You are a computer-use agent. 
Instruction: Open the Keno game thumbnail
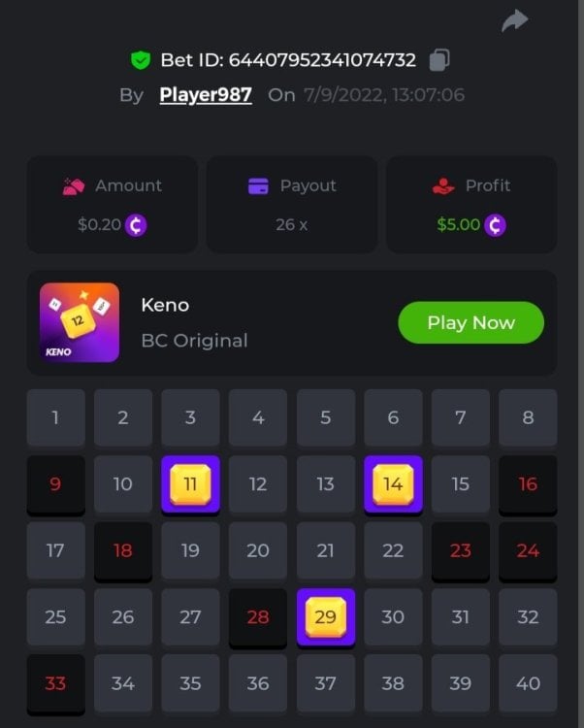(80, 322)
